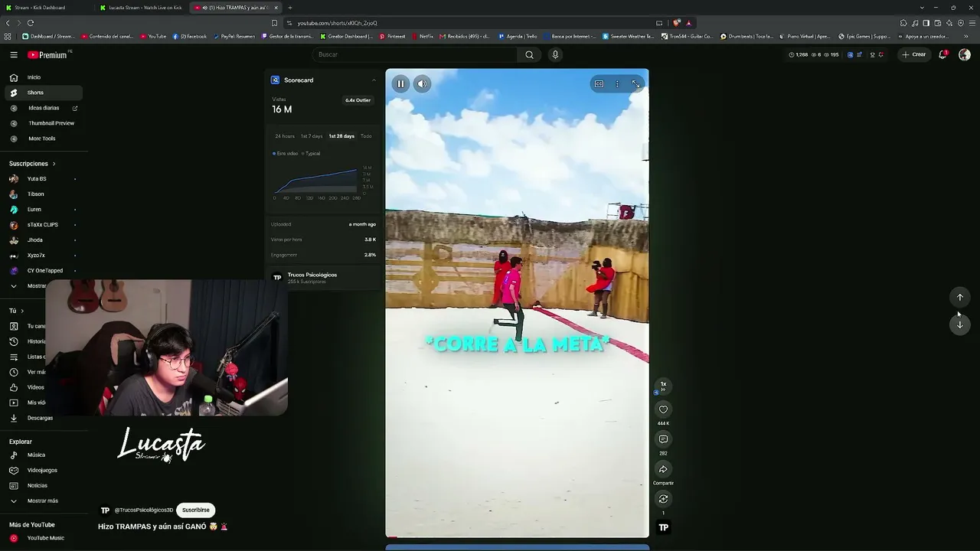Go to the previous short with the up arrow
Screen dimensions: 980x551
click(x=960, y=297)
